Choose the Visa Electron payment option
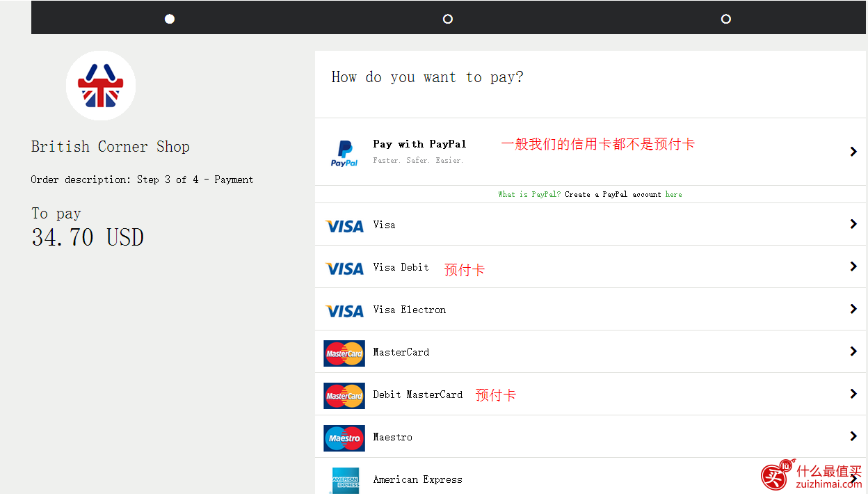Screen dimensions: 868x494 590,309
